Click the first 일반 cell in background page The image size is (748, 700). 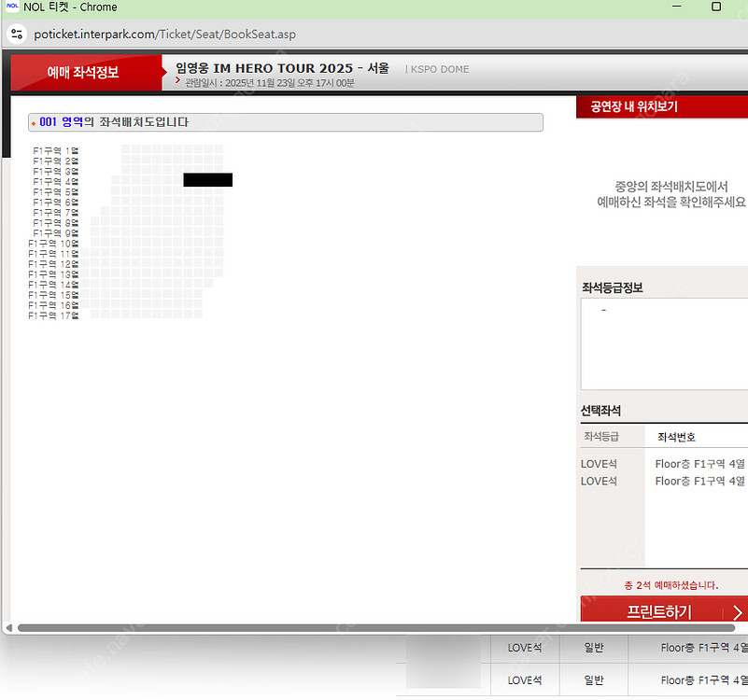[x=593, y=648]
